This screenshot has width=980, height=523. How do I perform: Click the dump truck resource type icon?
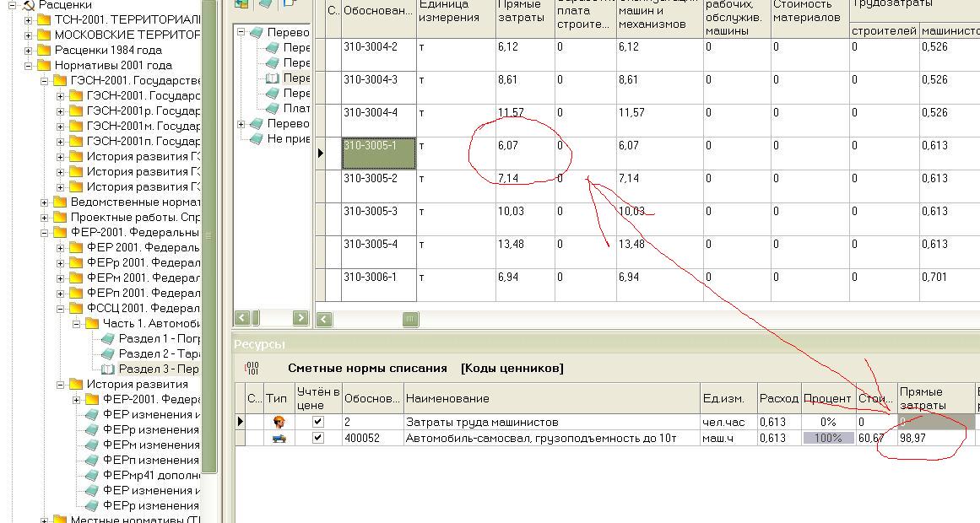[x=278, y=438]
